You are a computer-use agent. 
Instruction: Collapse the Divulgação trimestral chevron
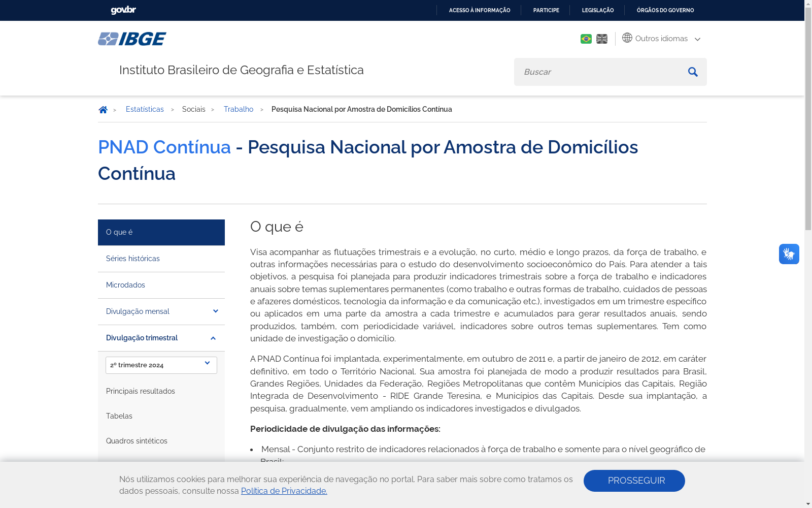point(213,338)
